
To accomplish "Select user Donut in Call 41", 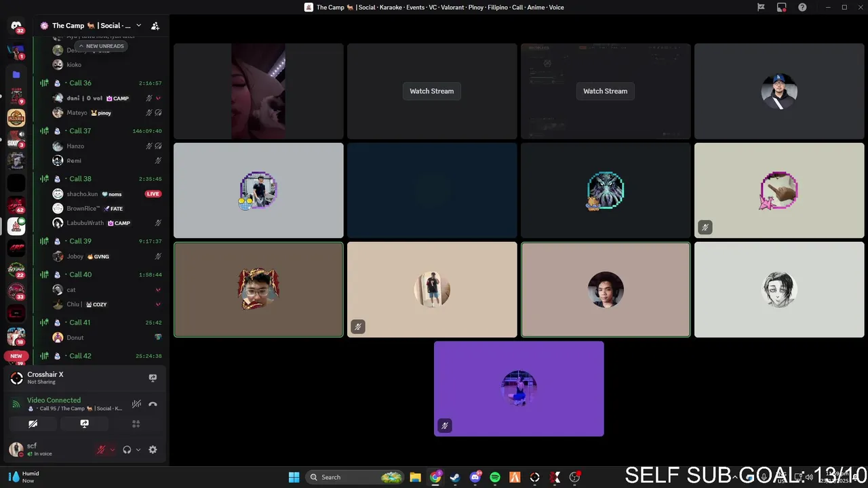I will [x=107, y=338].
